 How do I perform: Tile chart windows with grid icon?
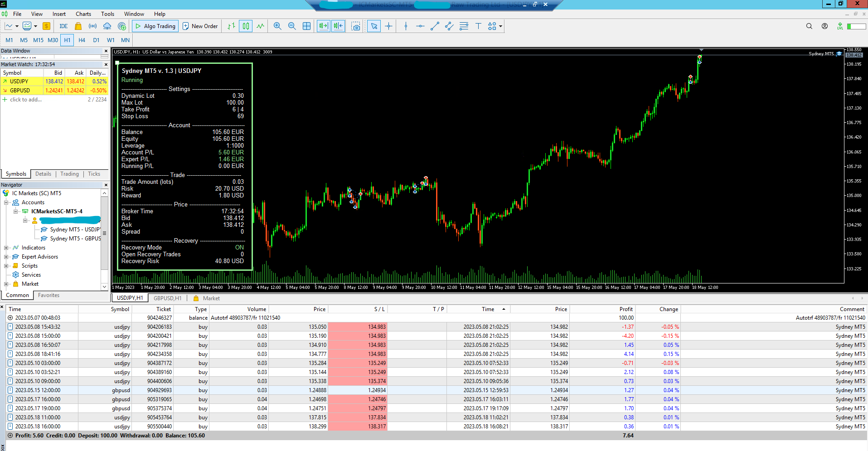click(306, 26)
